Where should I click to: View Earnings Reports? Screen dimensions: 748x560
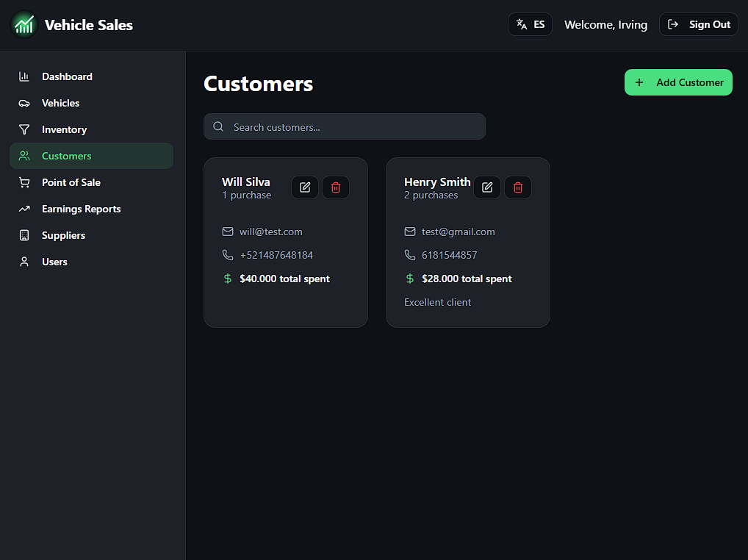pyautogui.click(x=92, y=209)
